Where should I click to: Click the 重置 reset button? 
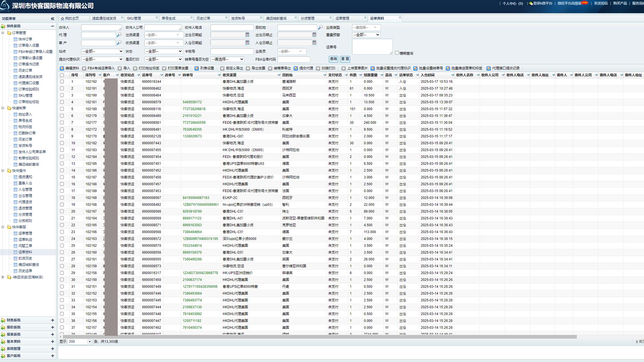click(345, 59)
